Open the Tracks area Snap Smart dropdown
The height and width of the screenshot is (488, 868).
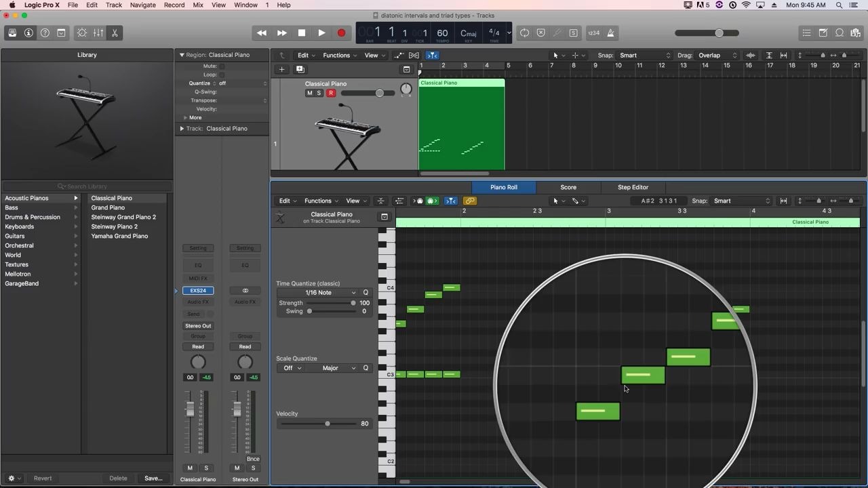(x=644, y=56)
